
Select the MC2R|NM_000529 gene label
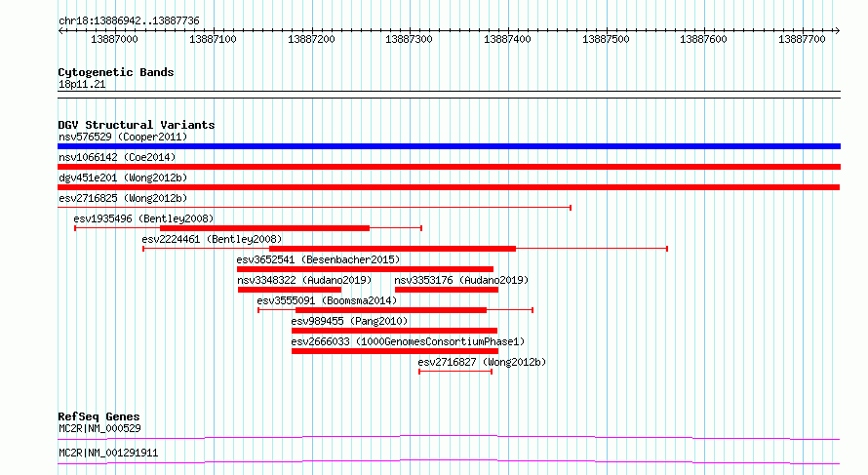pyautogui.click(x=99, y=428)
